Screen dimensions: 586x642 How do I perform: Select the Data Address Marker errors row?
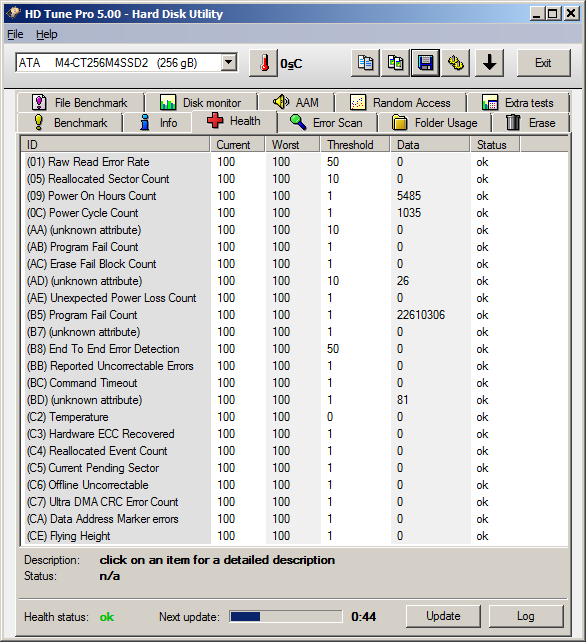coord(294,519)
